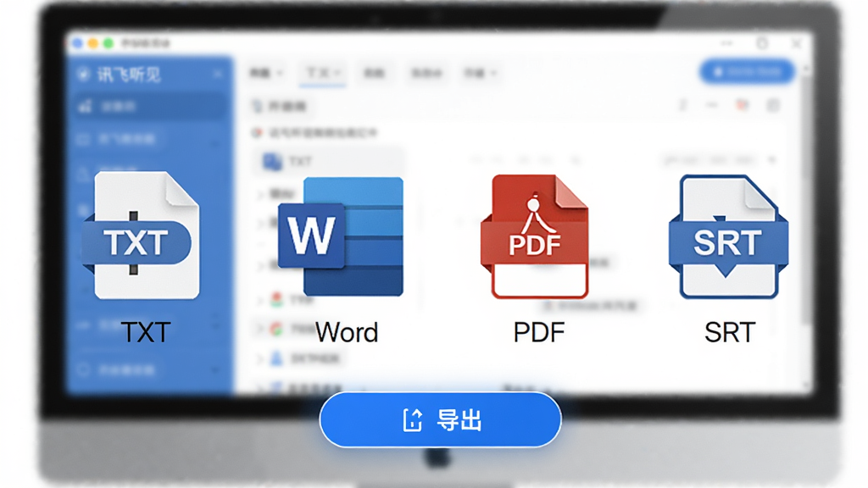Click the black 'TXT' caption below the icon

pos(146,332)
